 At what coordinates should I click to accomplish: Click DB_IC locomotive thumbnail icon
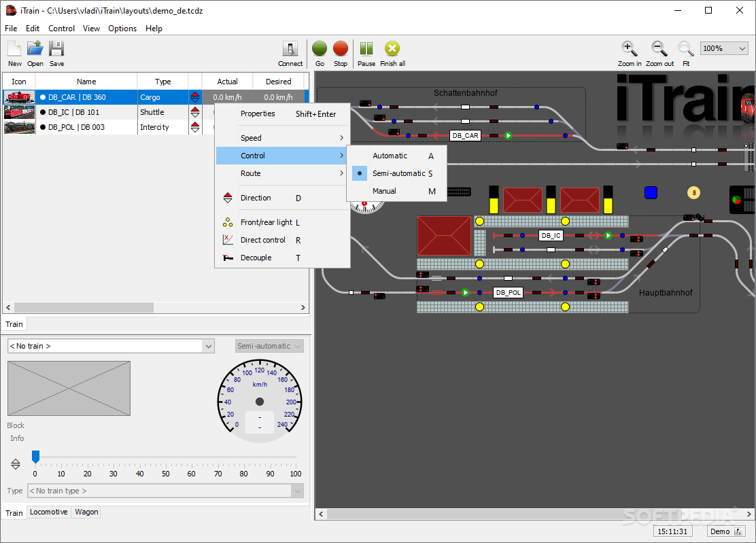tap(19, 112)
